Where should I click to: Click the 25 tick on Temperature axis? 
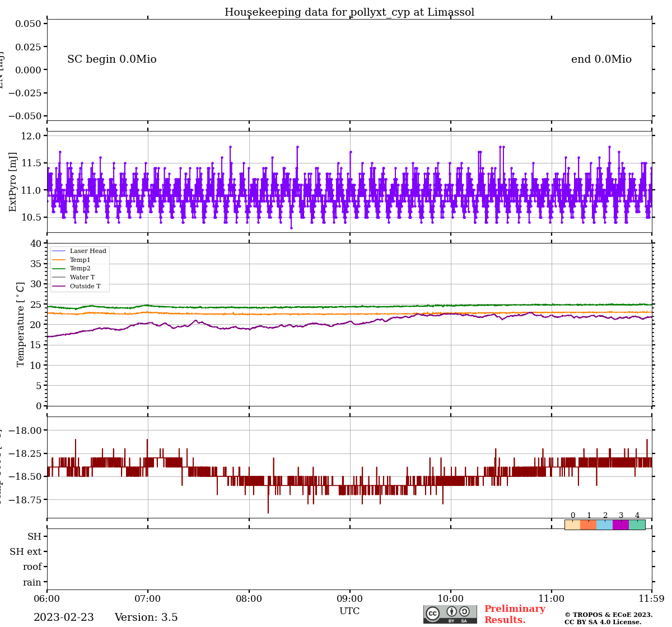click(x=36, y=305)
